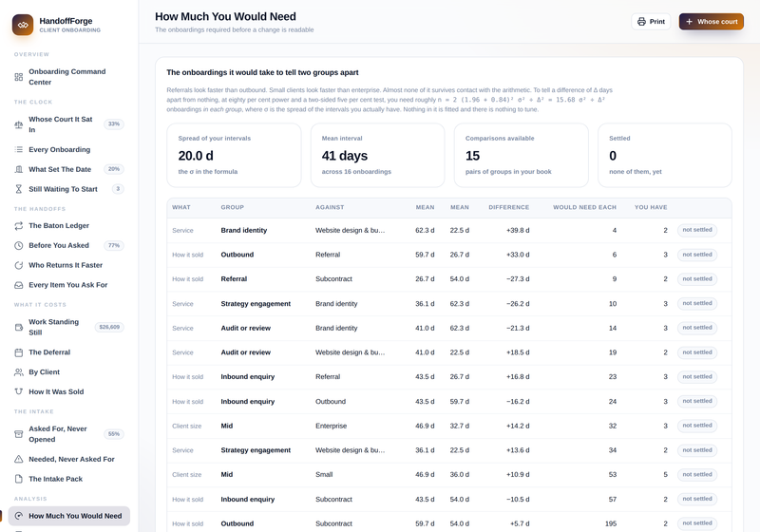Select the Spread of your intervals card
760x532 pixels.
click(x=234, y=155)
